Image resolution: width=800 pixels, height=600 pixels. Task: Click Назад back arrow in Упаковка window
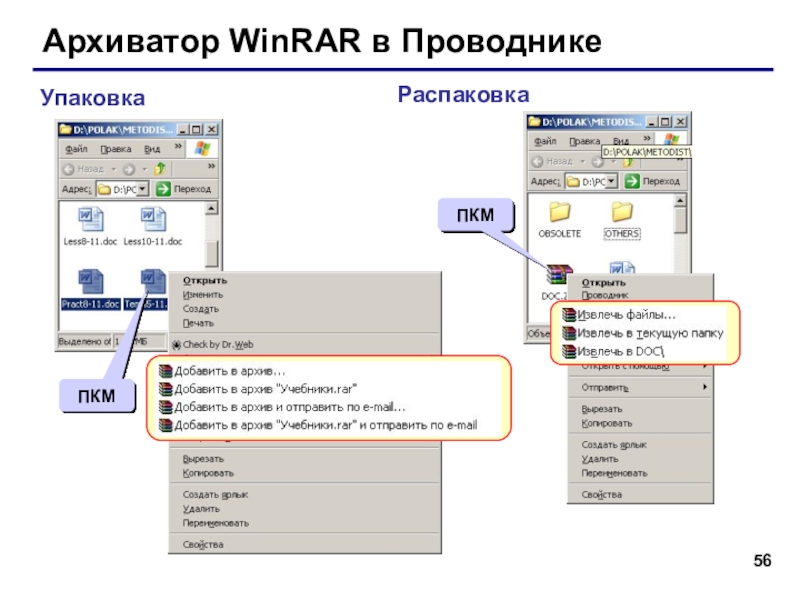tap(68, 169)
